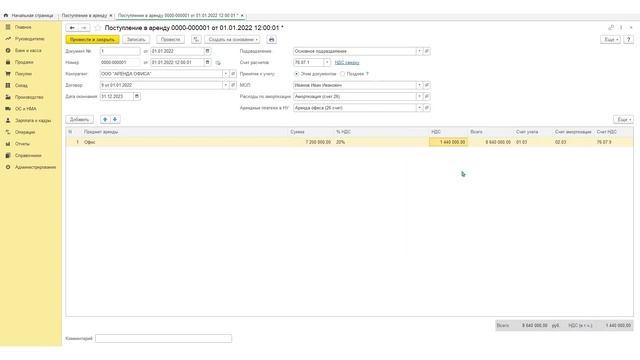
Task: Open Расходы по амортизации record icon
Action: pos(427,96)
